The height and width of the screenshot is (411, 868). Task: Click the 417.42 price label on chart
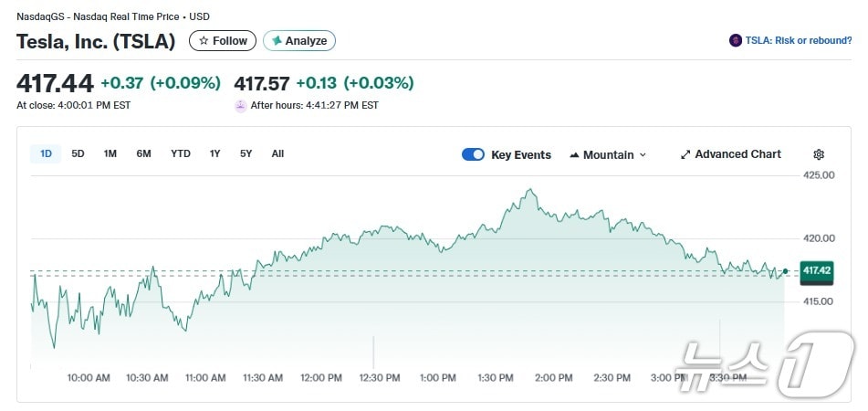point(816,270)
